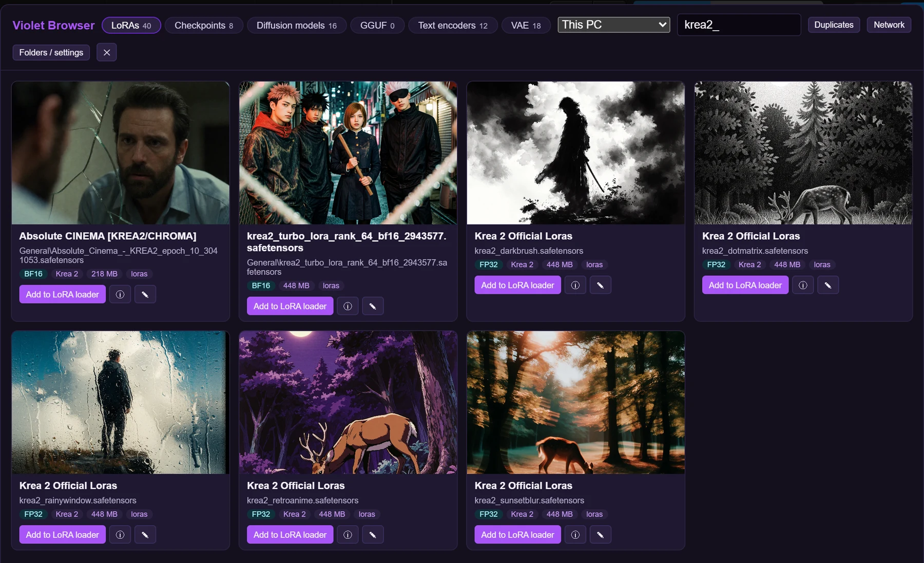
Task: Click pencil icon on krea2_dotmatrix card
Action: 828,285
